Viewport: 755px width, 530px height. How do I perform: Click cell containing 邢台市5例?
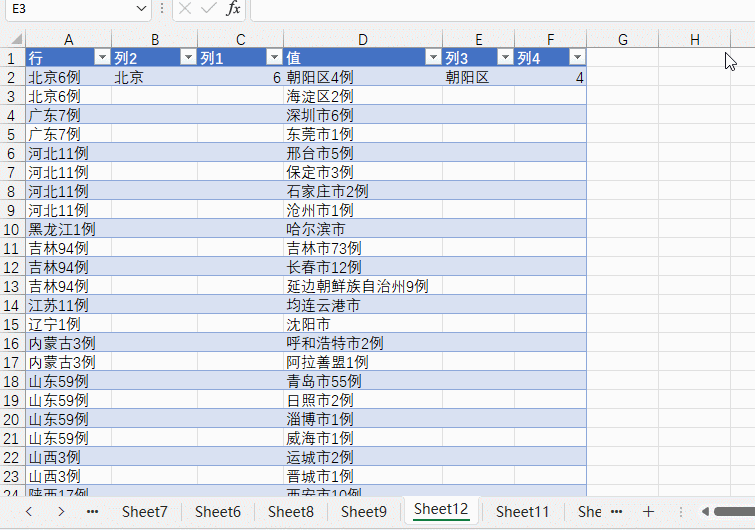coord(363,153)
